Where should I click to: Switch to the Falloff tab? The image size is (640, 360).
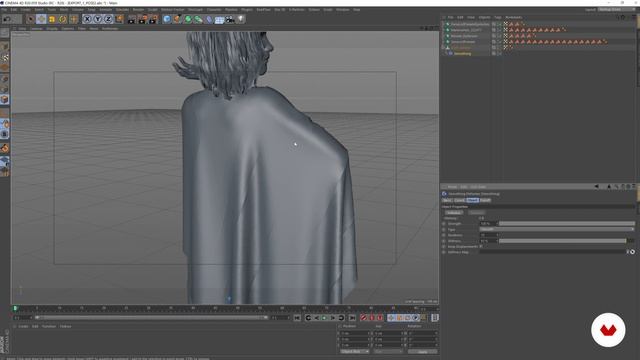click(x=485, y=200)
